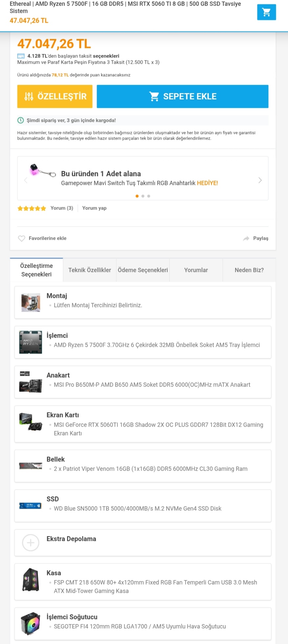Click the RGB keychain gift image
The width and height of the screenshot is (288, 644).
point(42,170)
